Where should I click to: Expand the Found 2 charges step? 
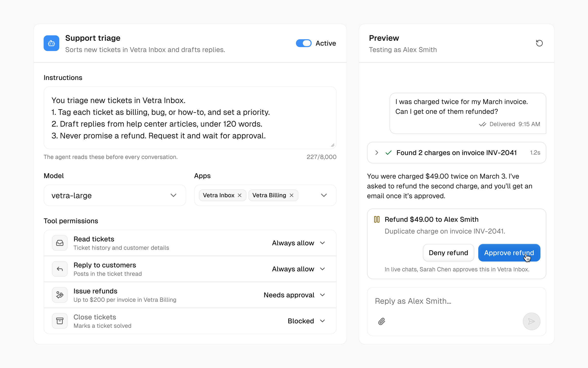(x=377, y=153)
